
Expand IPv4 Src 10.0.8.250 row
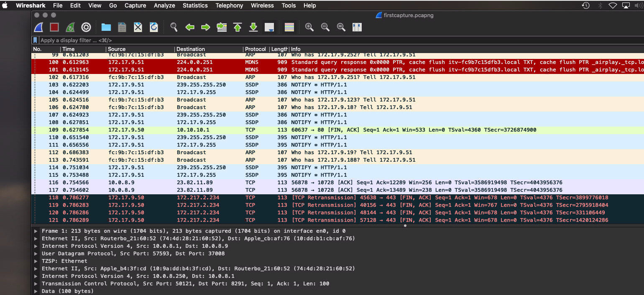pyautogui.click(x=36, y=276)
